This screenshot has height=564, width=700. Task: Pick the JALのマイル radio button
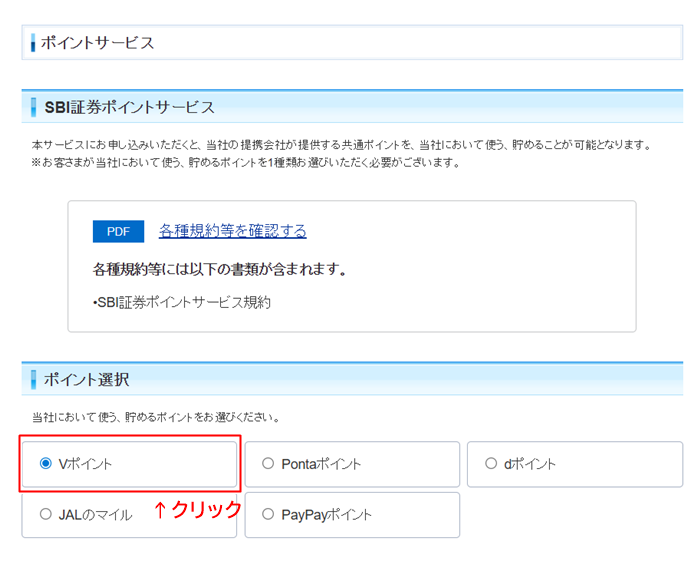pyautogui.click(x=46, y=515)
